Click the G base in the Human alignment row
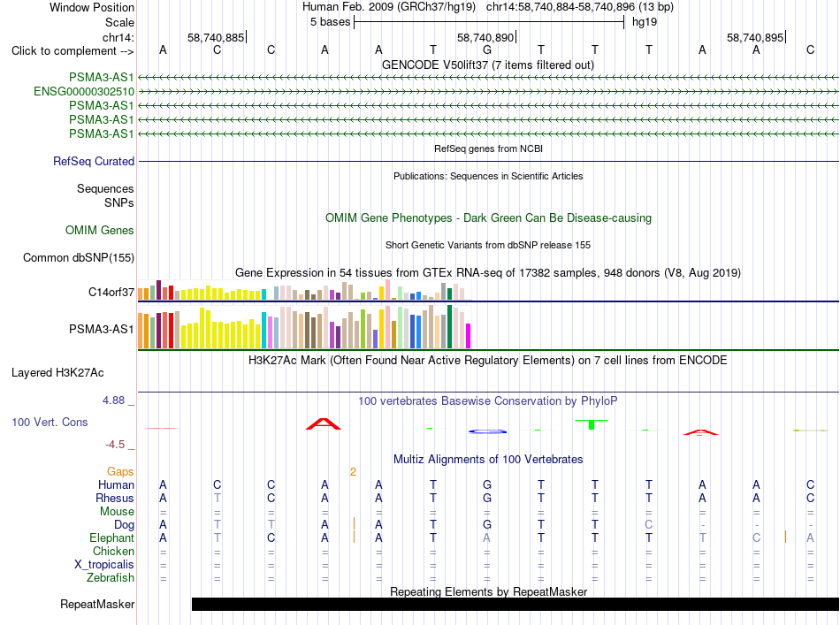The height and width of the screenshot is (625, 840). (x=487, y=484)
